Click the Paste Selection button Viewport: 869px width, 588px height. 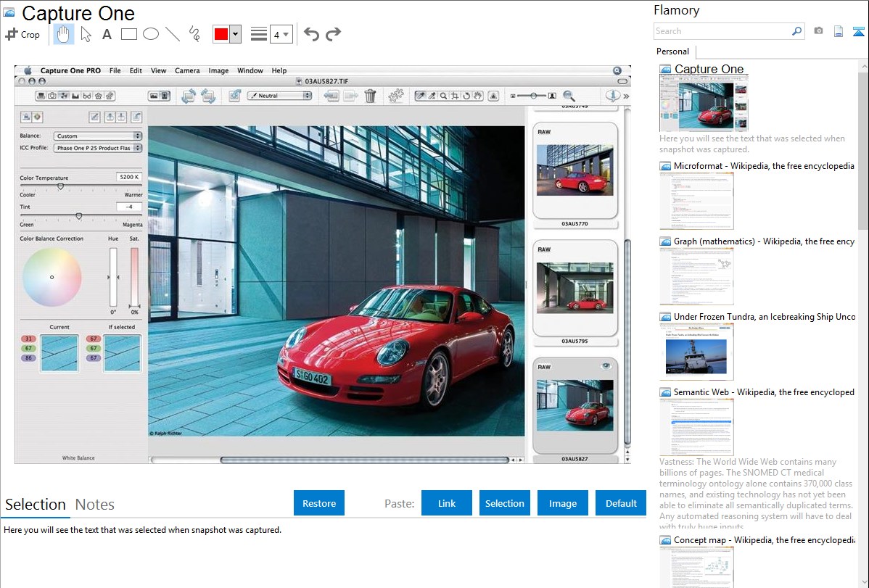(504, 503)
